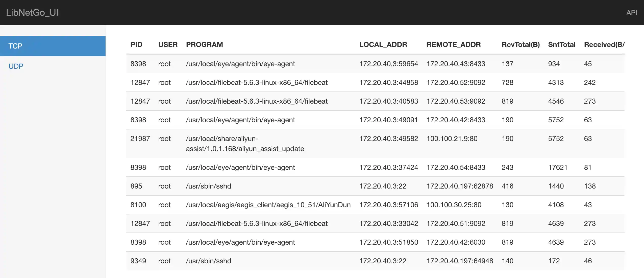Click the filebeat row on port 44858
Viewport: 644px width, 278px height.
[x=303, y=82]
